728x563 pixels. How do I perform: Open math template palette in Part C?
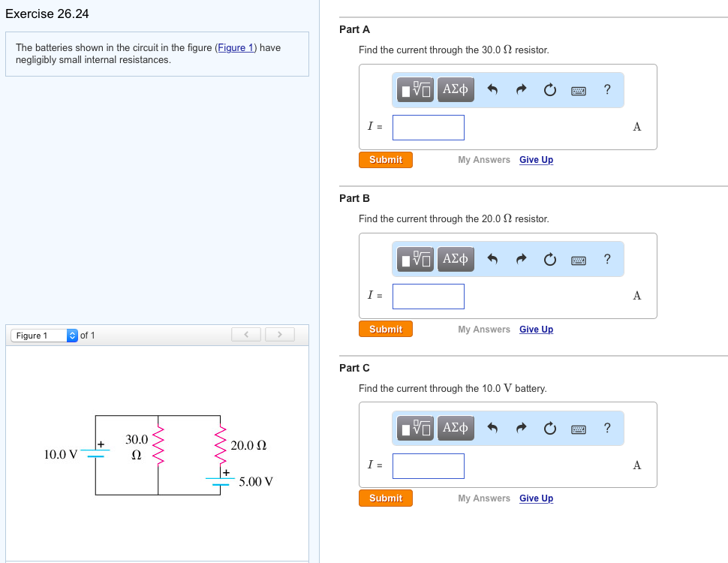[414, 428]
